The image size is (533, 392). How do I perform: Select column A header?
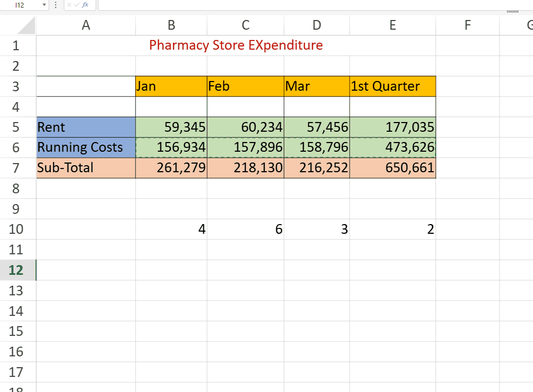click(x=86, y=25)
